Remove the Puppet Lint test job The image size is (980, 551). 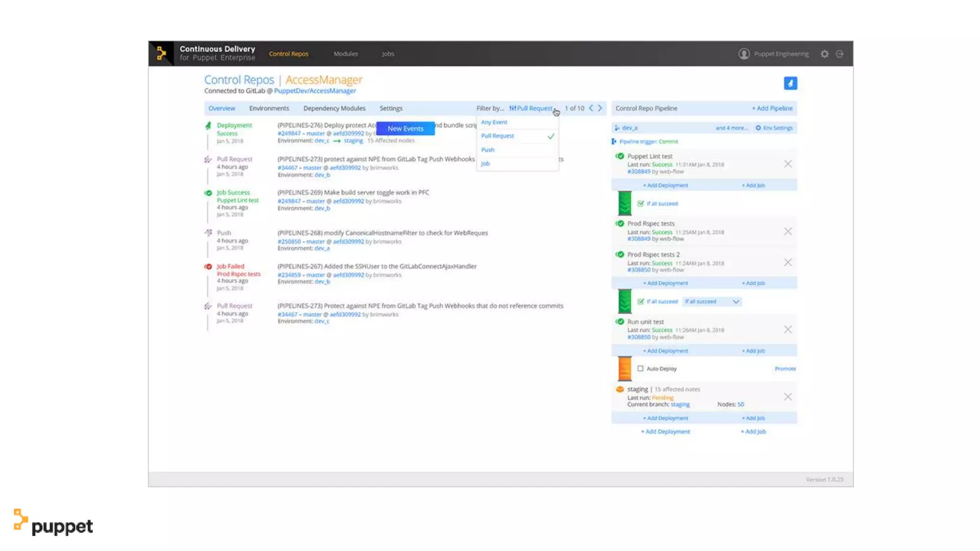click(788, 164)
